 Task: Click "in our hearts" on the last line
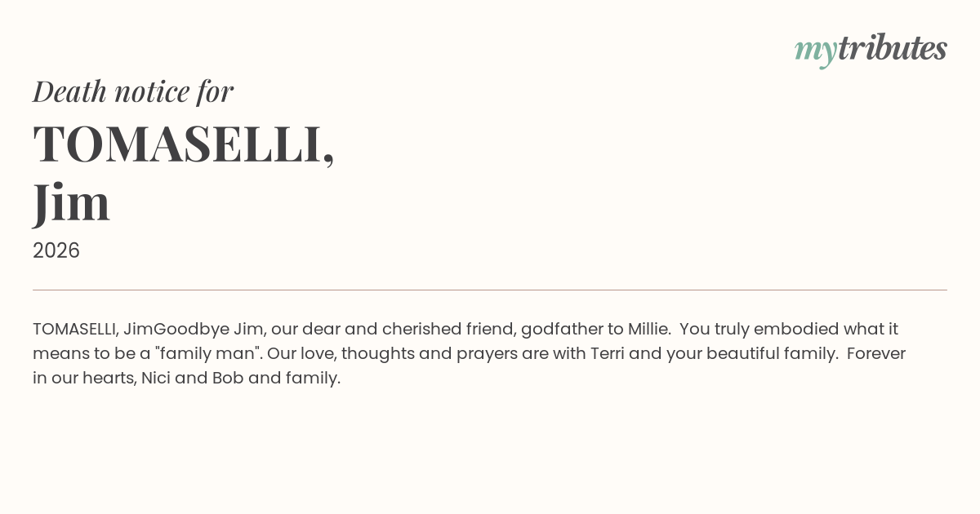click(83, 379)
